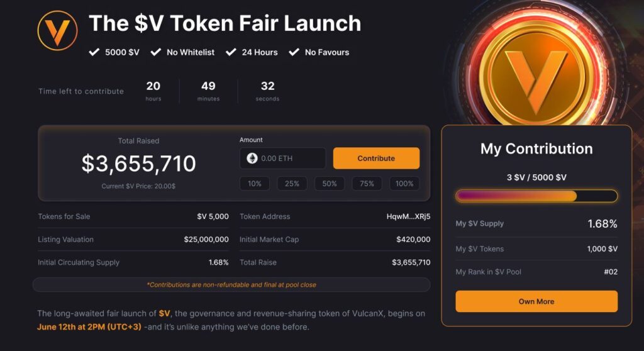Click the My Rank #02 value
This screenshot has width=644, height=351.
point(609,272)
